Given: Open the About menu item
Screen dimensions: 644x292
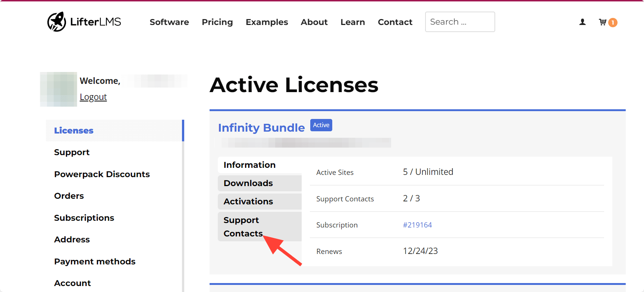Looking at the screenshot, I should coord(314,22).
